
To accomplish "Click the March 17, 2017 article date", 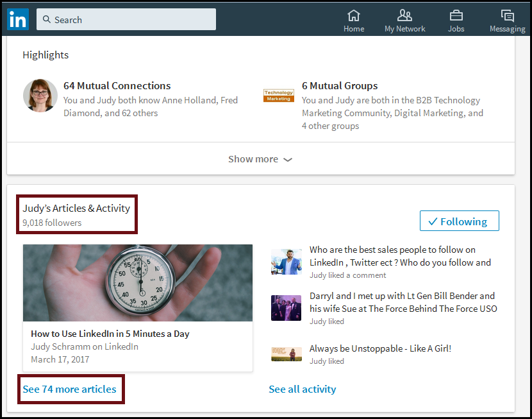I will pos(60,359).
